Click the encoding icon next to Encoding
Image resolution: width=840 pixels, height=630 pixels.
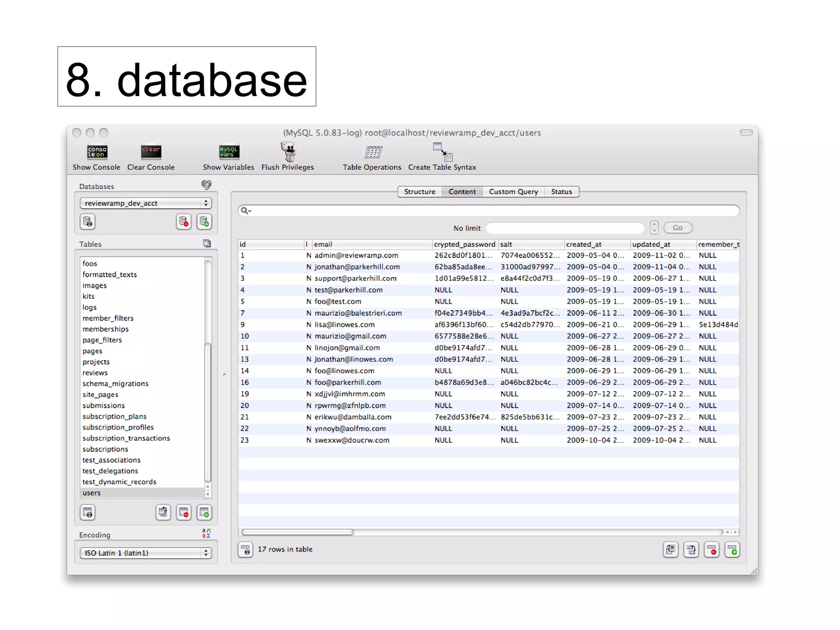[206, 533]
